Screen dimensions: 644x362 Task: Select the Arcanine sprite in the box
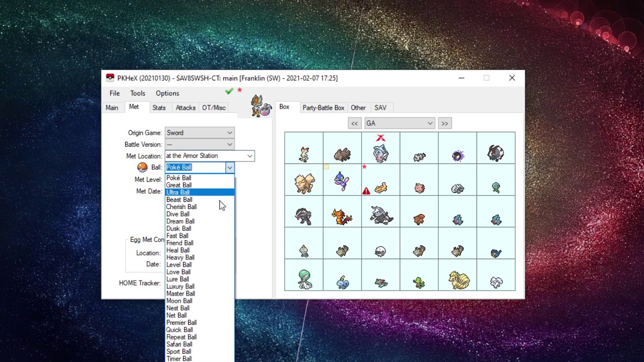(x=304, y=184)
